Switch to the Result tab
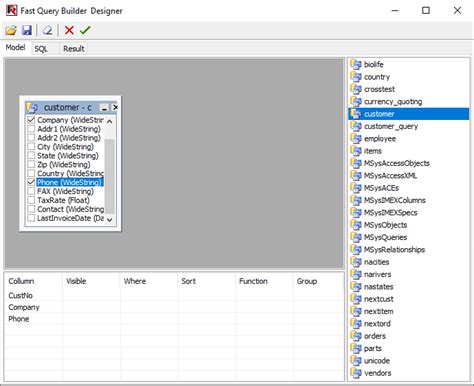The width and height of the screenshot is (474, 386). [x=74, y=49]
